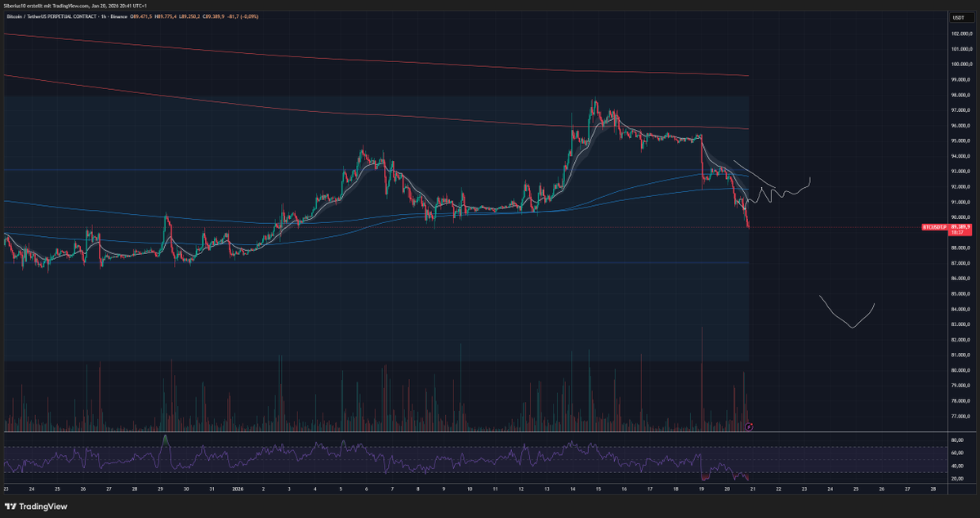Click the BTCUSDT.P symbol price label
The height and width of the screenshot is (518, 980).
934,226
